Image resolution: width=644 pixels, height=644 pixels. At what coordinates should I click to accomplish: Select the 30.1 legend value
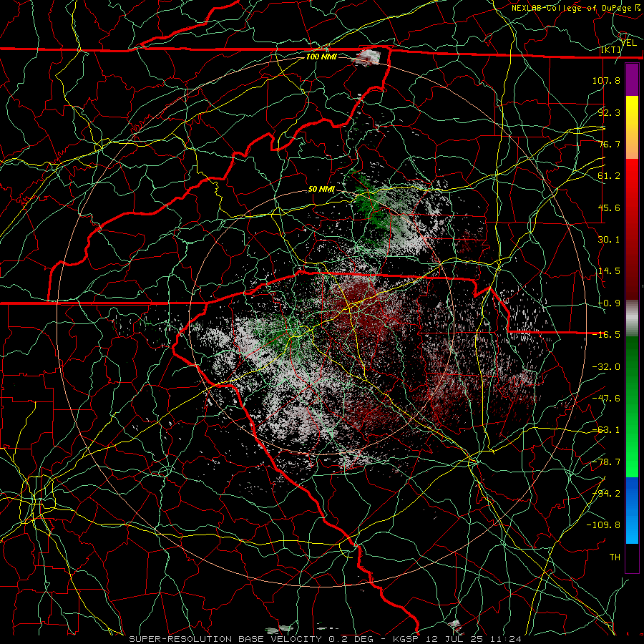click(609, 240)
